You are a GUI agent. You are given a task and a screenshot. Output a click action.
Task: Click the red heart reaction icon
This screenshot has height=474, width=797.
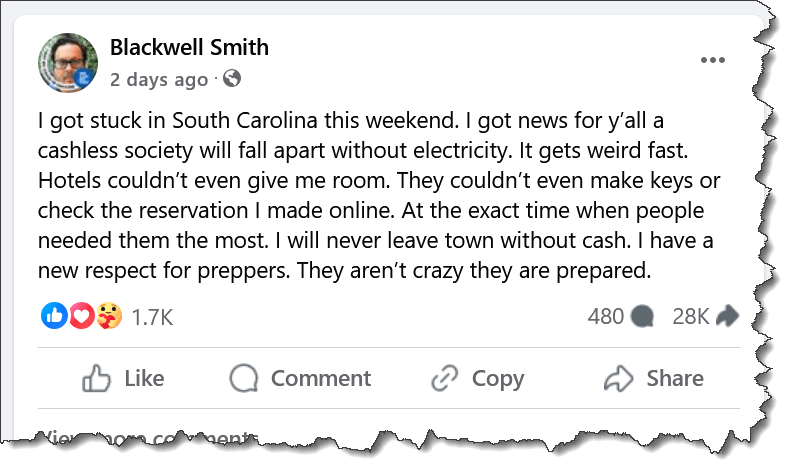80,317
